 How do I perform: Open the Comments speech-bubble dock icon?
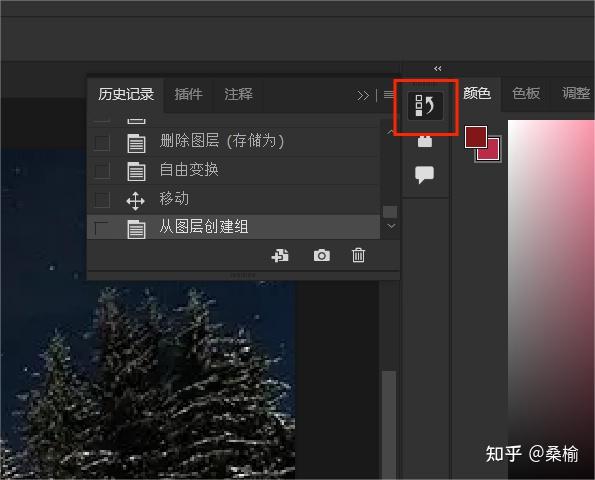pyautogui.click(x=424, y=175)
